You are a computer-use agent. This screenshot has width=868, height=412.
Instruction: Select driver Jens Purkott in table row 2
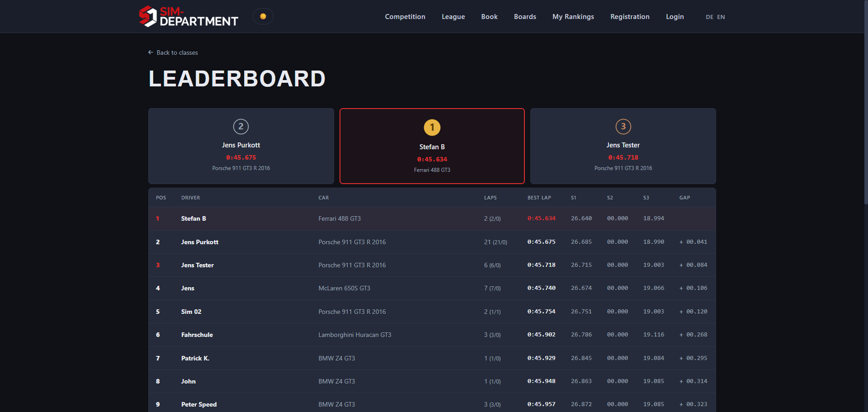click(x=200, y=242)
